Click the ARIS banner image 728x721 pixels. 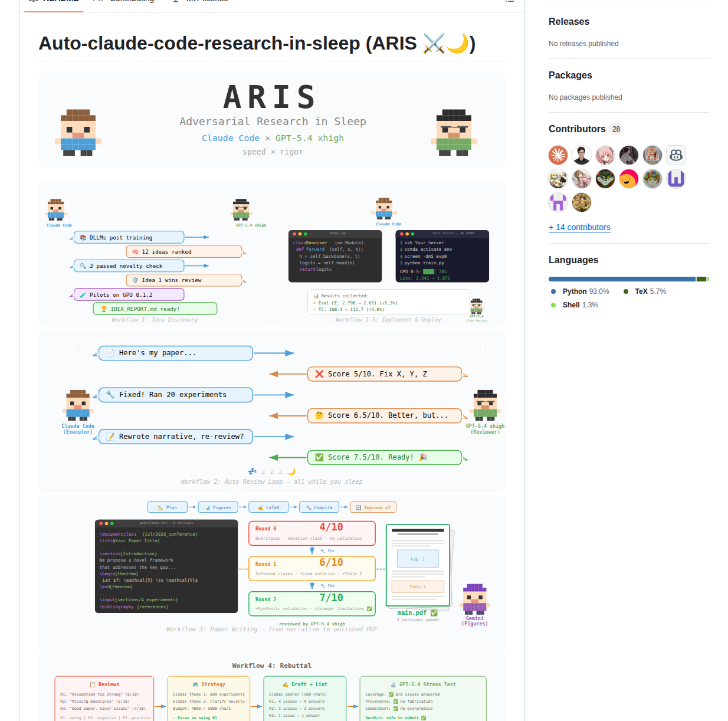pos(271,119)
